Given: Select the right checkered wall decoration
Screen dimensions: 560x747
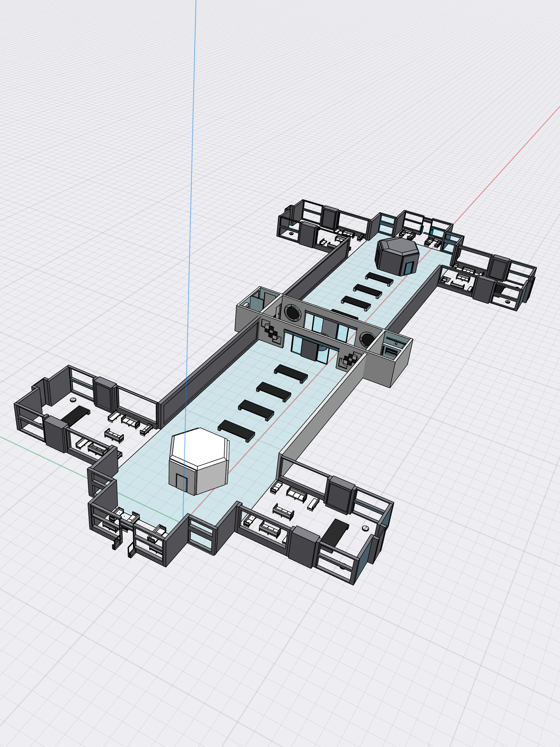Looking at the screenshot, I should pos(350,360).
